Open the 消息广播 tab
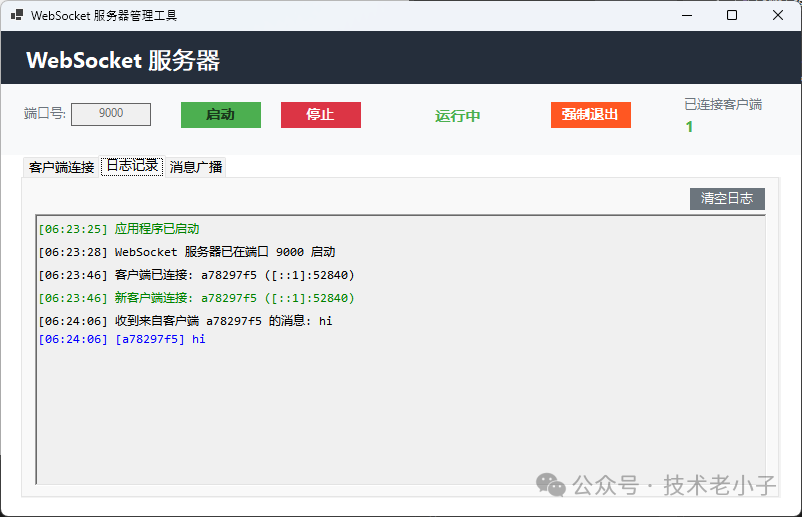This screenshot has height=517, width=802. pos(196,167)
